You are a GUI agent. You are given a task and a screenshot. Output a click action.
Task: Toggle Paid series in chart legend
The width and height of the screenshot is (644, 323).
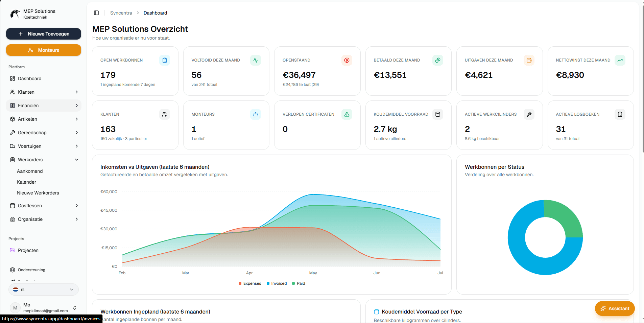click(299, 283)
